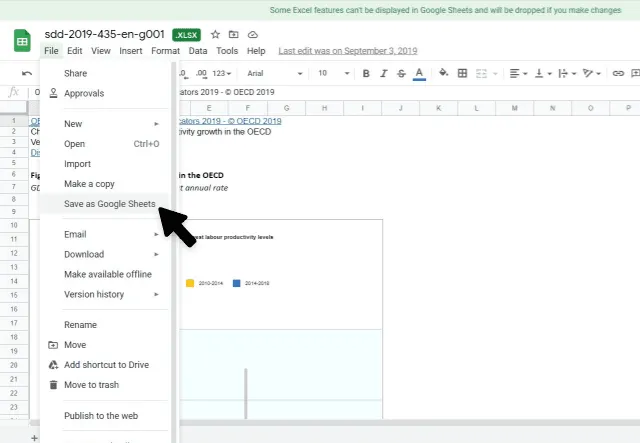Open the text color picker

tap(419, 74)
